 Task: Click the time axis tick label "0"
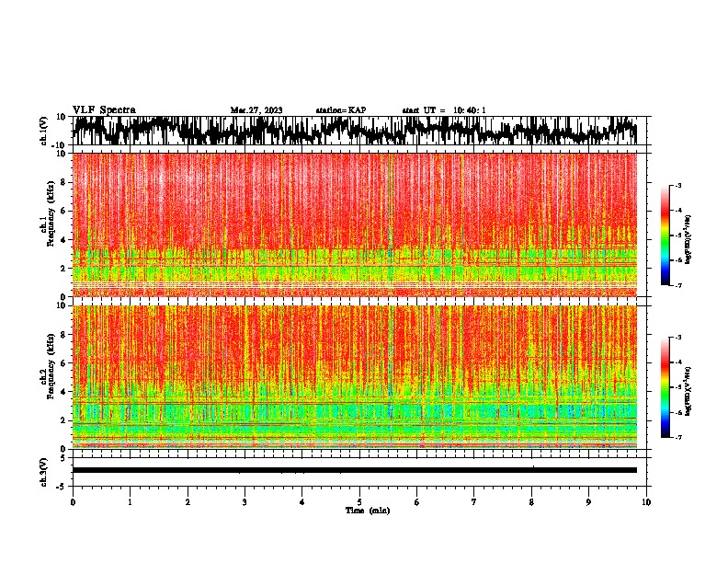73,502
